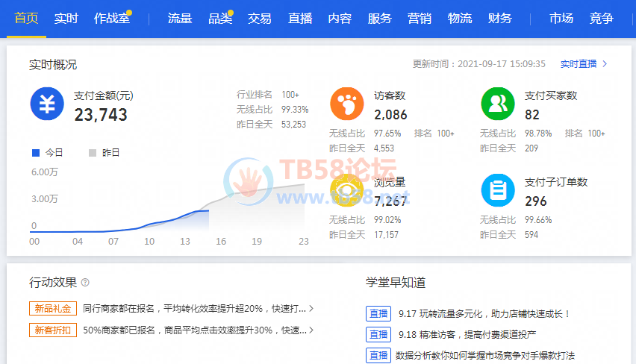This screenshot has width=636, height=364.
Task: Click the today line in sales chart
Action: coord(172,219)
